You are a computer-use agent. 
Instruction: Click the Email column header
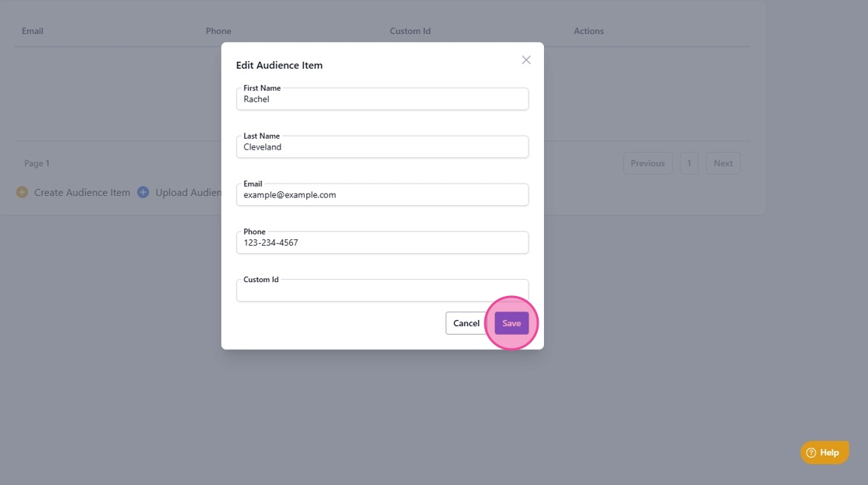[33, 31]
